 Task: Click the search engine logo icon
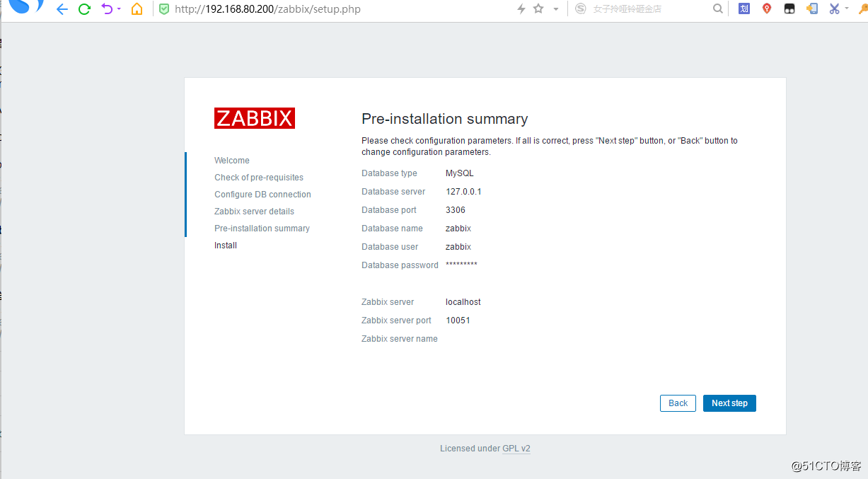(x=581, y=9)
